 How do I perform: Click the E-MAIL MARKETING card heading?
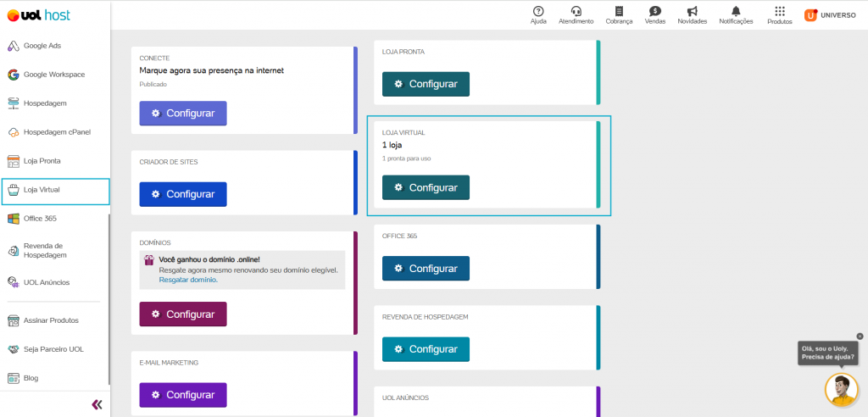click(x=169, y=363)
